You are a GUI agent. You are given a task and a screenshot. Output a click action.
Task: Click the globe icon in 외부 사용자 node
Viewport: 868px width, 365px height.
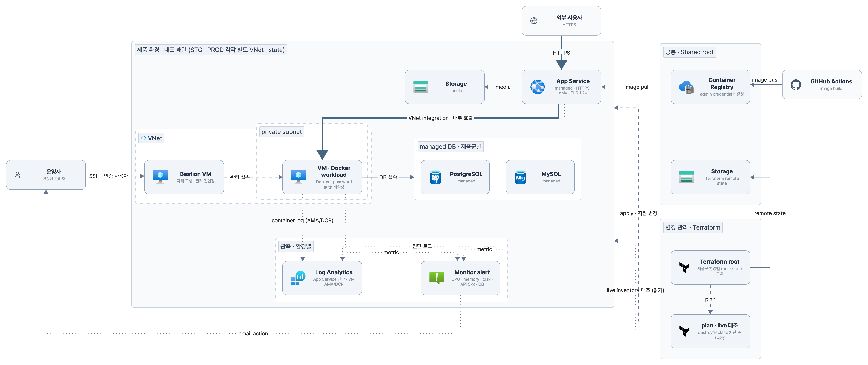click(534, 21)
